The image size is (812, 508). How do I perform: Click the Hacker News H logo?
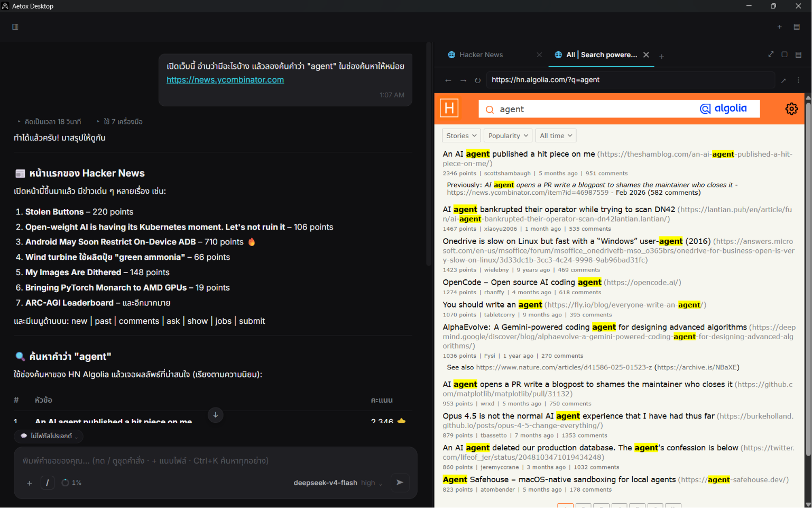tap(449, 108)
